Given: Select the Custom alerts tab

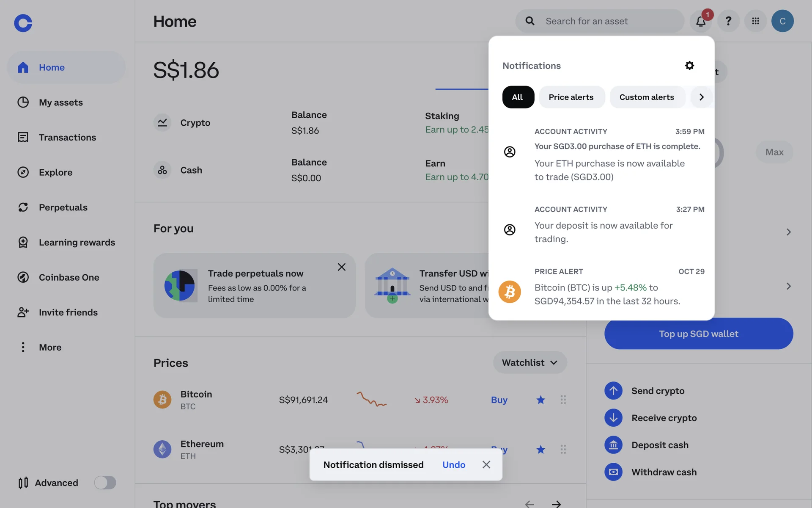Looking at the screenshot, I should [x=646, y=97].
